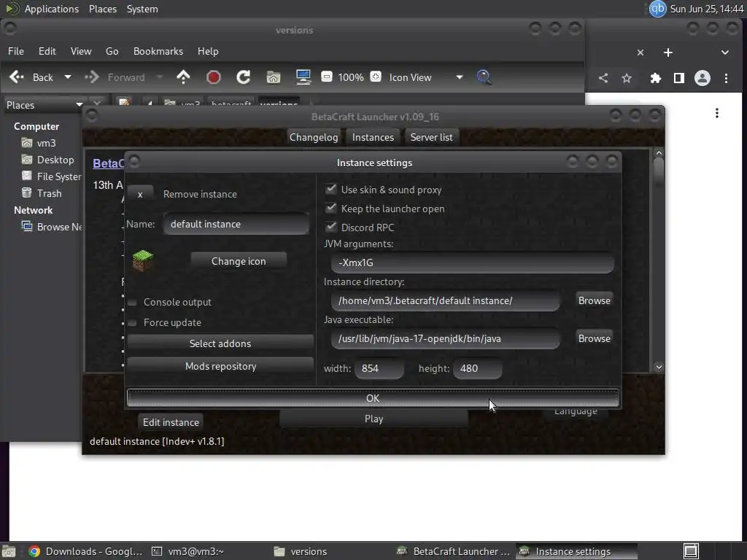This screenshot has height=560, width=747.
Task: Switch to the Server list tab
Action: point(432,137)
